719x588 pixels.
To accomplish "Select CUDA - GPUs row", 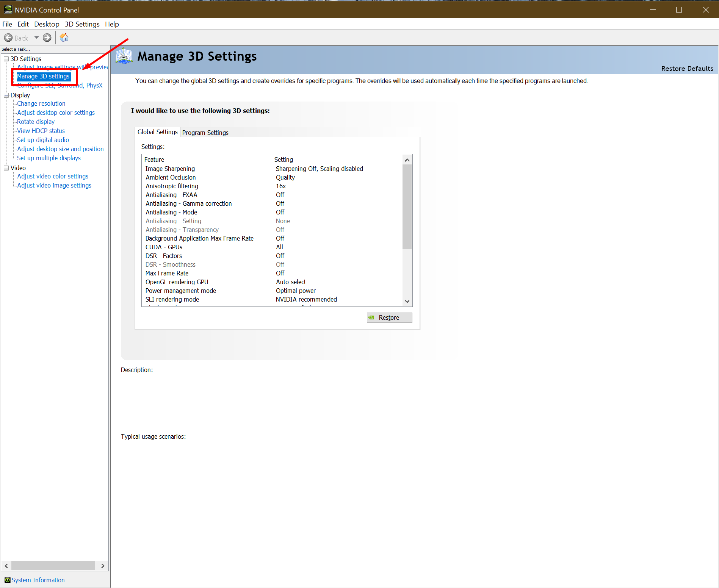I will [272, 247].
